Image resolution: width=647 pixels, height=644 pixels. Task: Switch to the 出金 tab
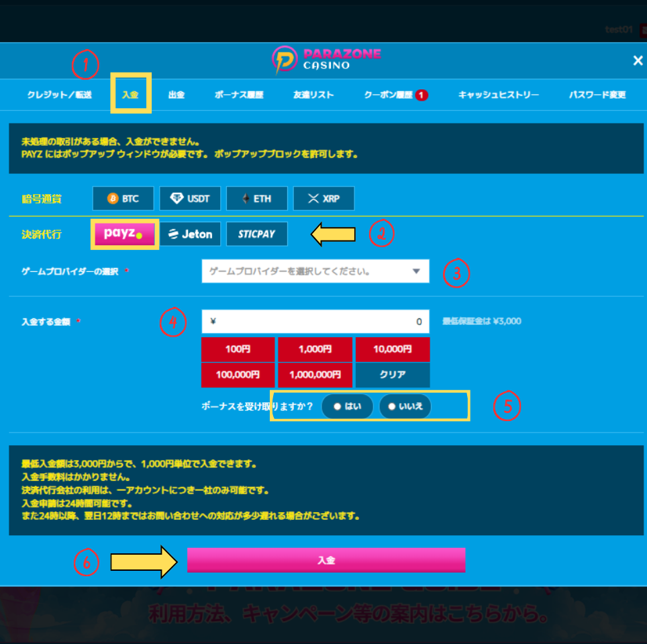(177, 95)
